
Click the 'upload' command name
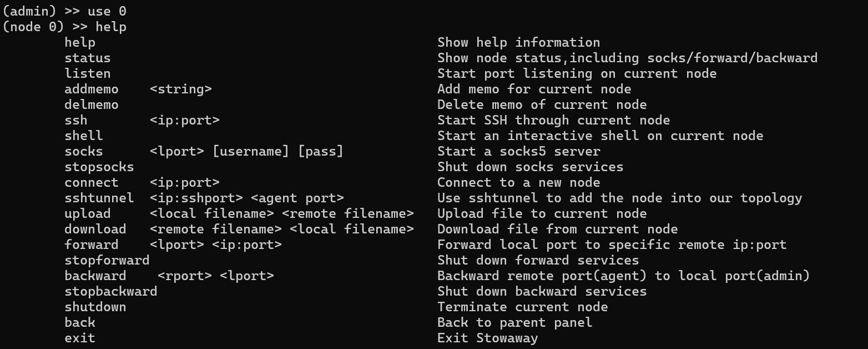click(x=88, y=213)
